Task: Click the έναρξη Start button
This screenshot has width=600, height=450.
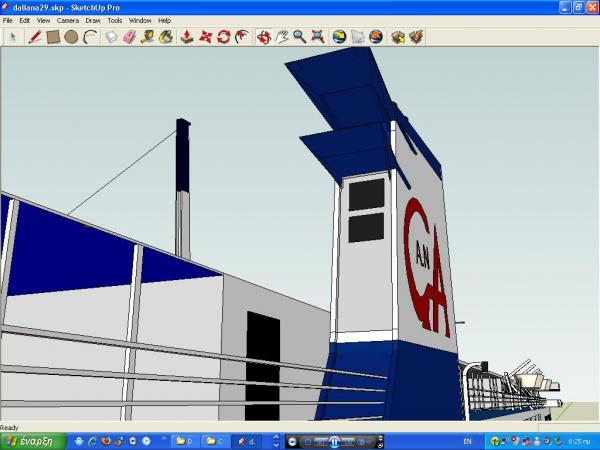Action: [x=33, y=441]
